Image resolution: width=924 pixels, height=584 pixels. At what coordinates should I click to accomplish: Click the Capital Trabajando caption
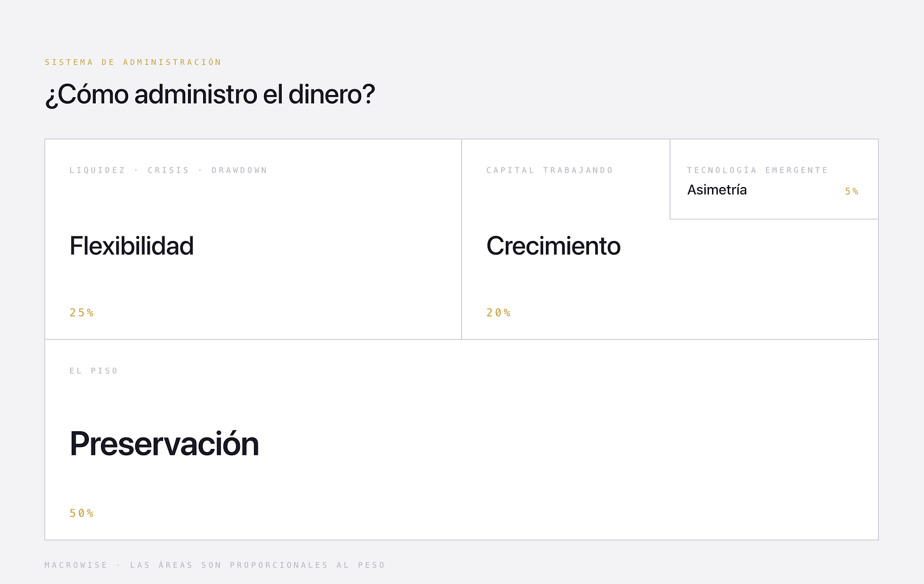point(550,170)
